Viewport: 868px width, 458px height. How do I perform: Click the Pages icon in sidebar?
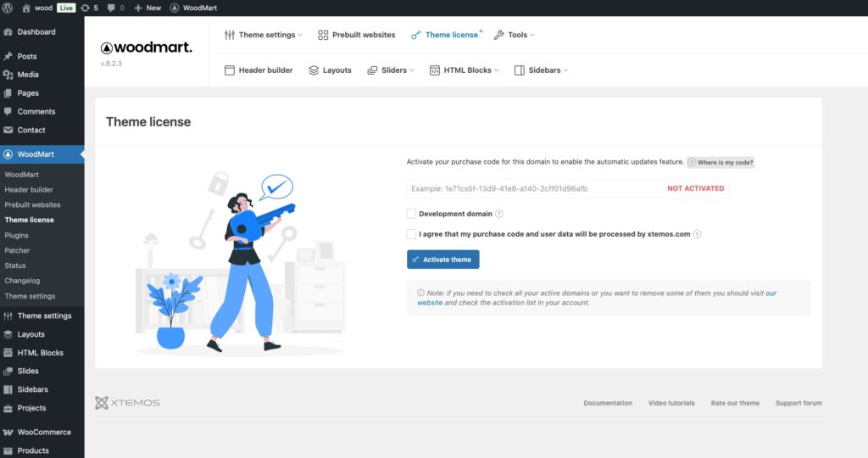(8, 93)
